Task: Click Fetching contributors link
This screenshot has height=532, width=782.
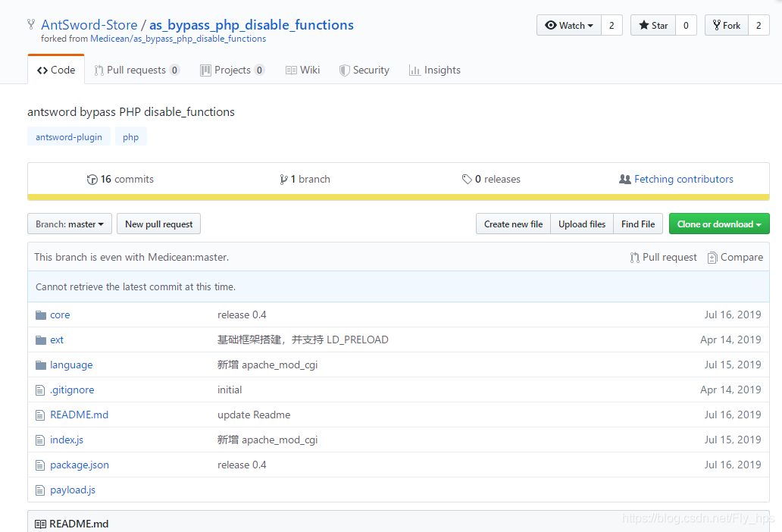Action: 683,180
